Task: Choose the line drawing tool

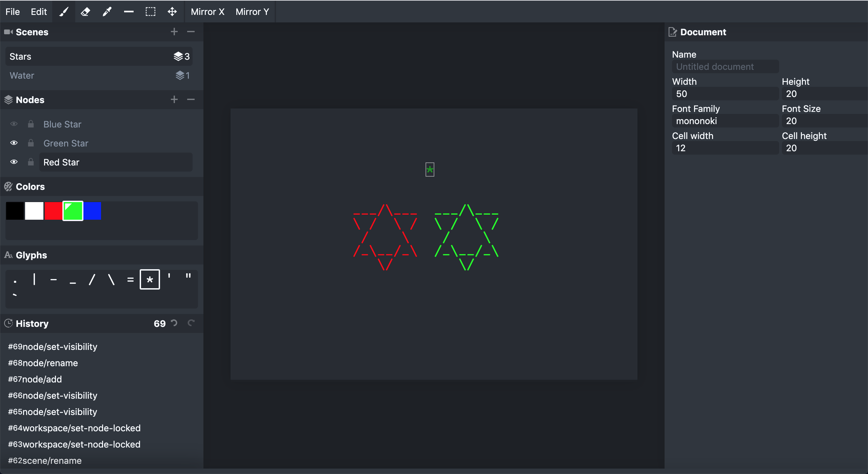Action: click(x=129, y=12)
